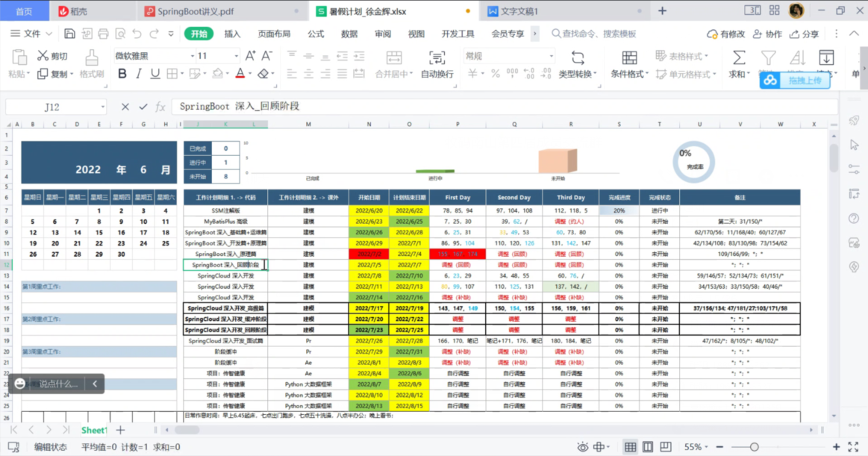Switch to the 插入 ribbon tab
Screen dimensions: 868x456
[232, 34]
